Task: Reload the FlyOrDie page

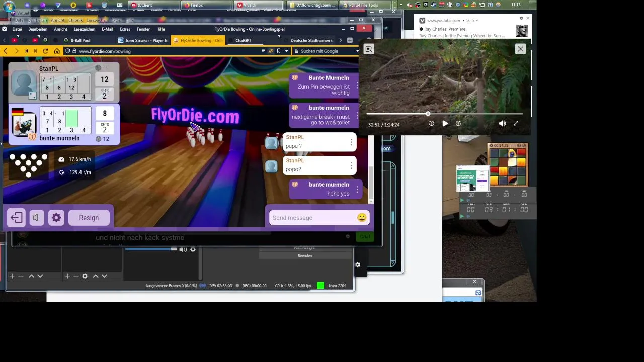Action: point(45,51)
